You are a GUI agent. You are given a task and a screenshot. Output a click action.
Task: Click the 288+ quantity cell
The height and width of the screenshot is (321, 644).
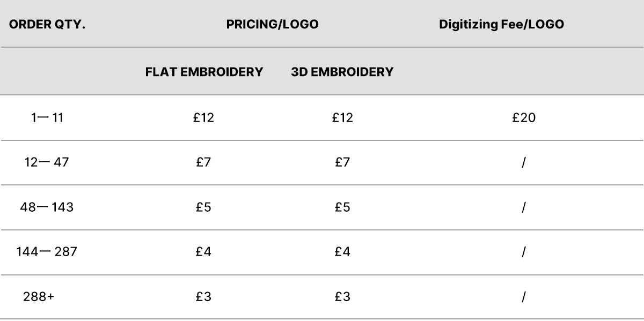click(39, 296)
